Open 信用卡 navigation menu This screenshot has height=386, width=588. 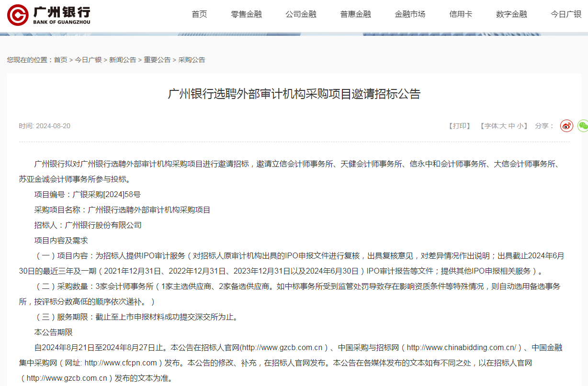[461, 14]
